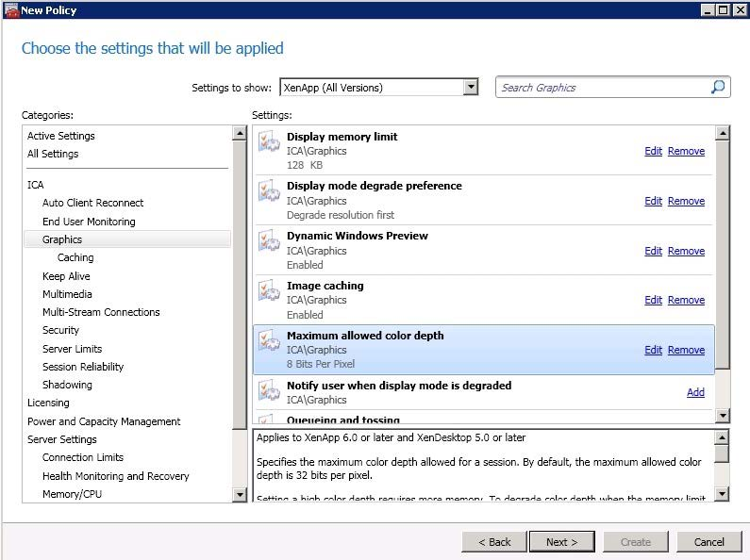The image size is (750, 560).
Task: Click Settings list scroll up arrow
Action: pos(723,133)
